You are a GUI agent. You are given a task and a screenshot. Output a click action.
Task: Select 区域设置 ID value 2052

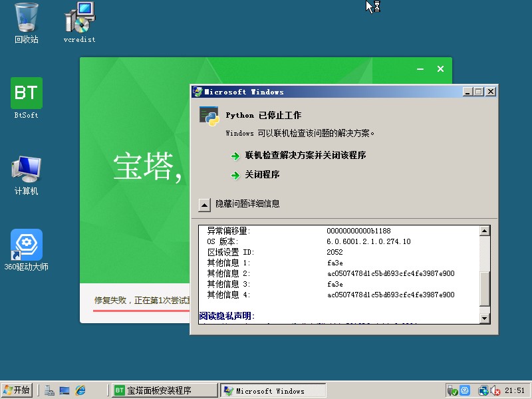tap(334, 252)
